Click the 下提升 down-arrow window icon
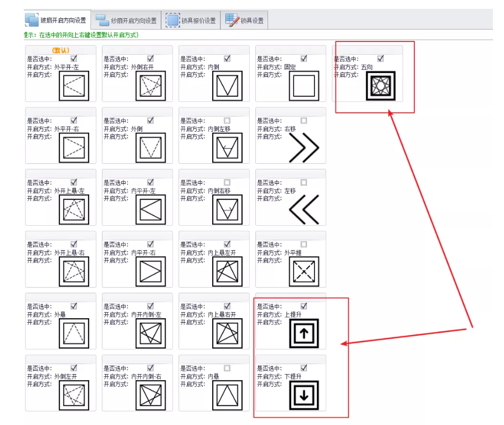The width and height of the screenshot is (504, 425). [x=304, y=395]
